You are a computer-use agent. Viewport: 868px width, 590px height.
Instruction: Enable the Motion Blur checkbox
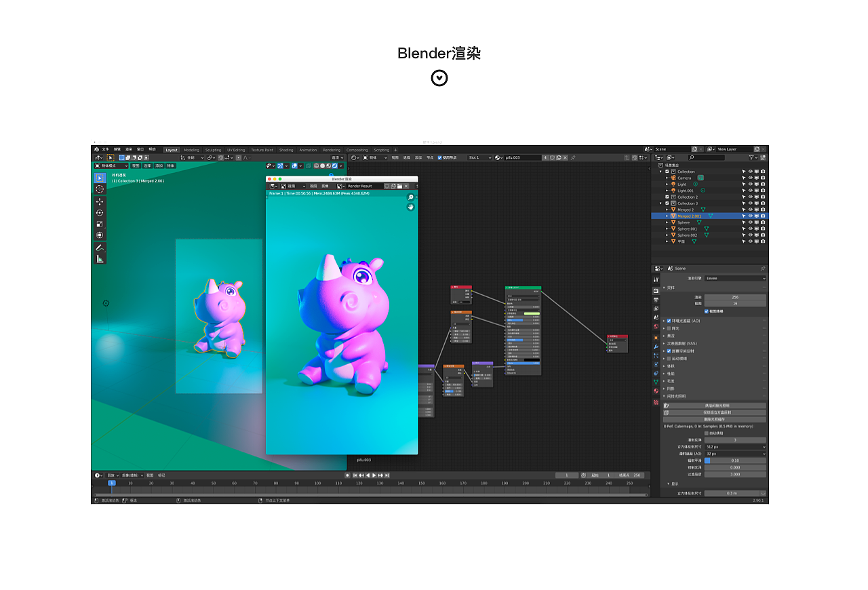[669, 358]
